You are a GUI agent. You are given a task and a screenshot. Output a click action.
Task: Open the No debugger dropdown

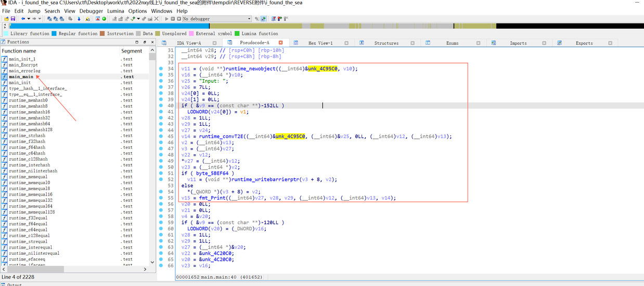pyautogui.click(x=217, y=19)
